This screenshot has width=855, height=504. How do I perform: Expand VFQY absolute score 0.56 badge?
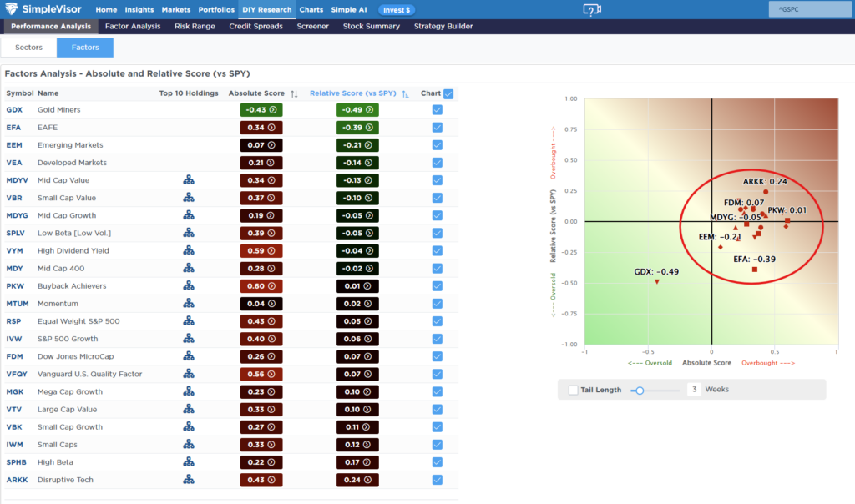coord(261,374)
